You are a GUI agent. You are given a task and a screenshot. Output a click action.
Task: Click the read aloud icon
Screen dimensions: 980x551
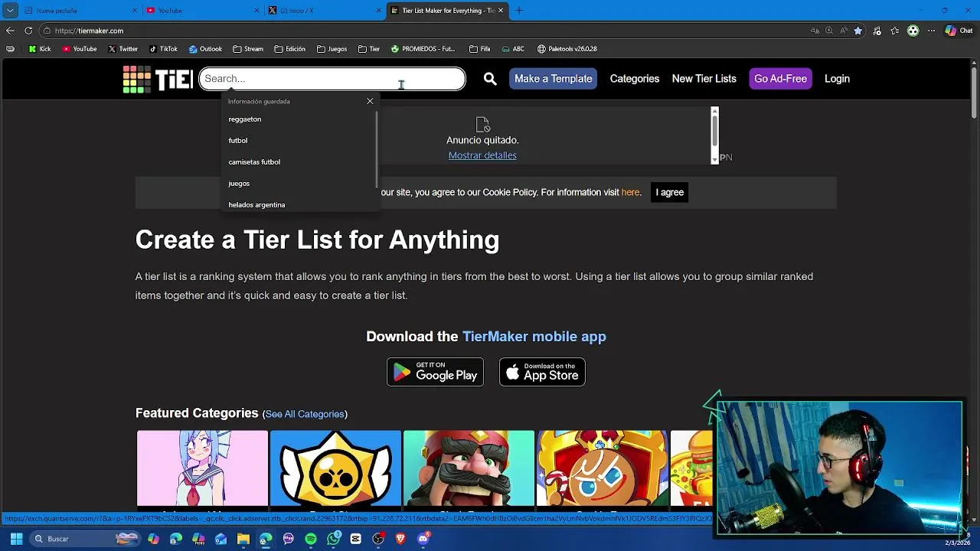coord(843,31)
